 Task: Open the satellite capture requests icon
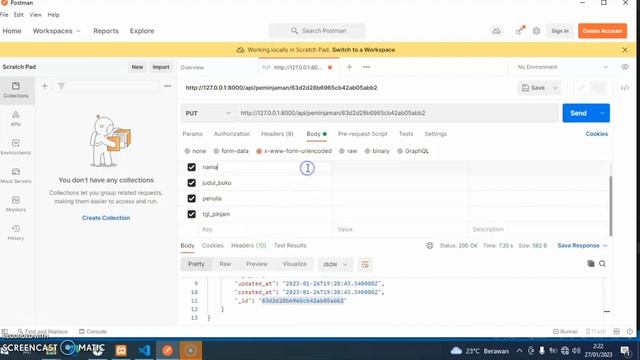[x=520, y=31]
